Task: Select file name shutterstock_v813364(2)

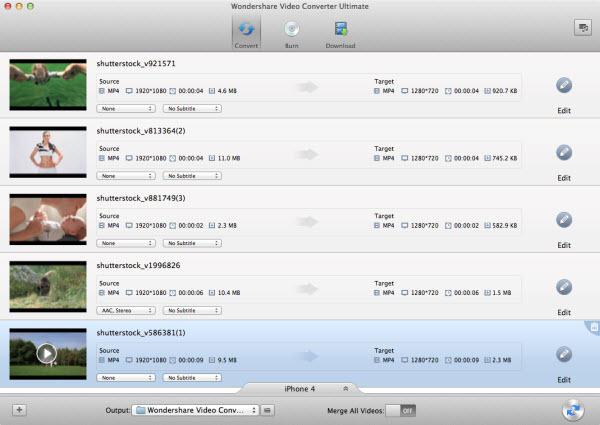Action: click(x=141, y=131)
